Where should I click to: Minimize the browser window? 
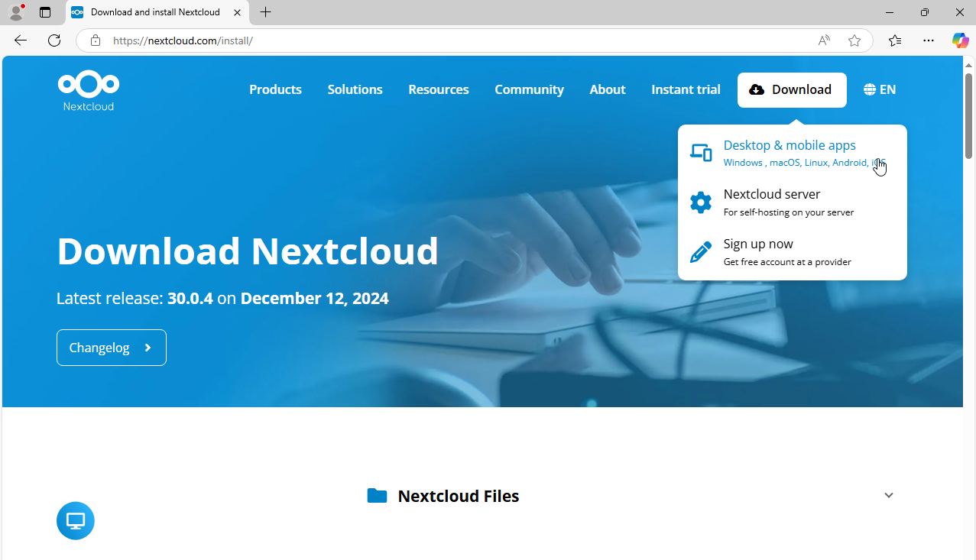(890, 12)
